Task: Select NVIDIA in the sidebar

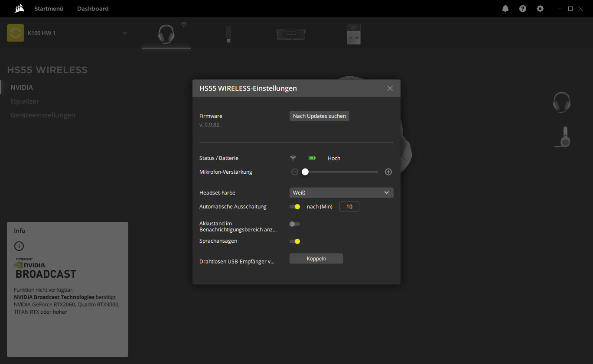Action: (x=22, y=88)
